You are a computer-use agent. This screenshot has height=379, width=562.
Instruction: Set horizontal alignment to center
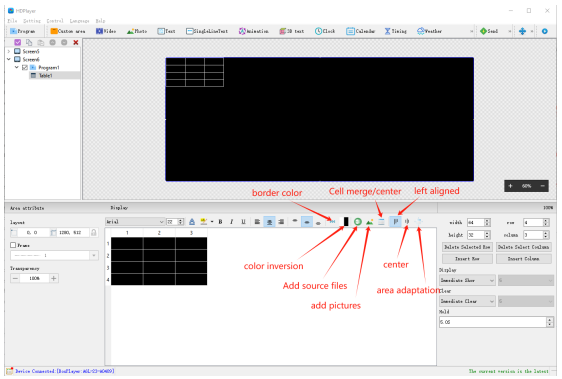point(269,222)
